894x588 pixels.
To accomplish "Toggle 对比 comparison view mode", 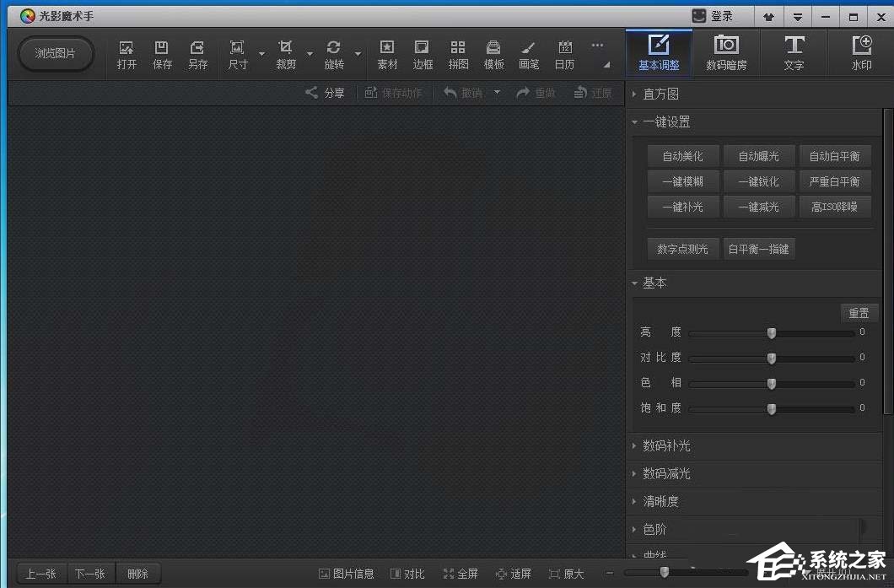I will 407,573.
